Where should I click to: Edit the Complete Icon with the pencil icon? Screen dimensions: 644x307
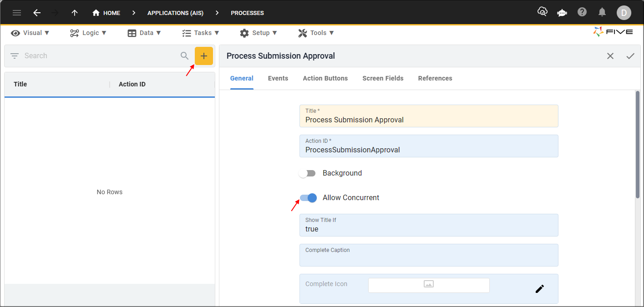click(x=540, y=288)
